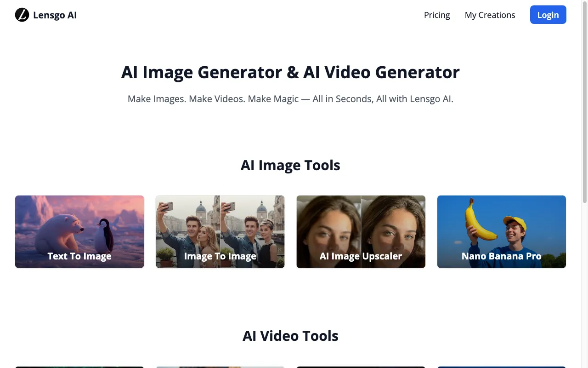Screen dimensions: 588x368
Task: Open the Text To Image tool card
Action: click(x=79, y=231)
